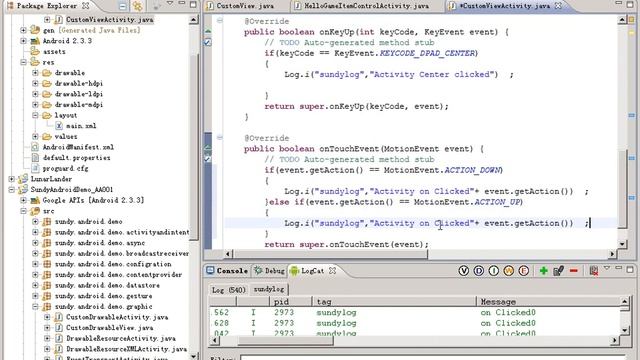This screenshot has width=640, height=360.
Task: Sort LogCat by the tag column header
Action: click(x=394, y=302)
